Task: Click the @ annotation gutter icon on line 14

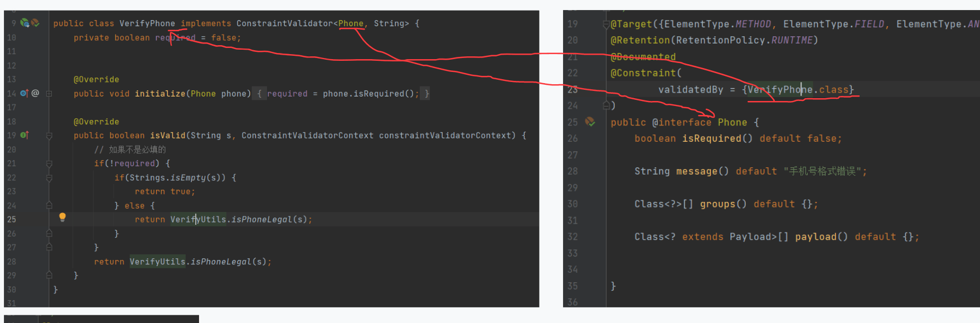Action: tap(35, 93)
